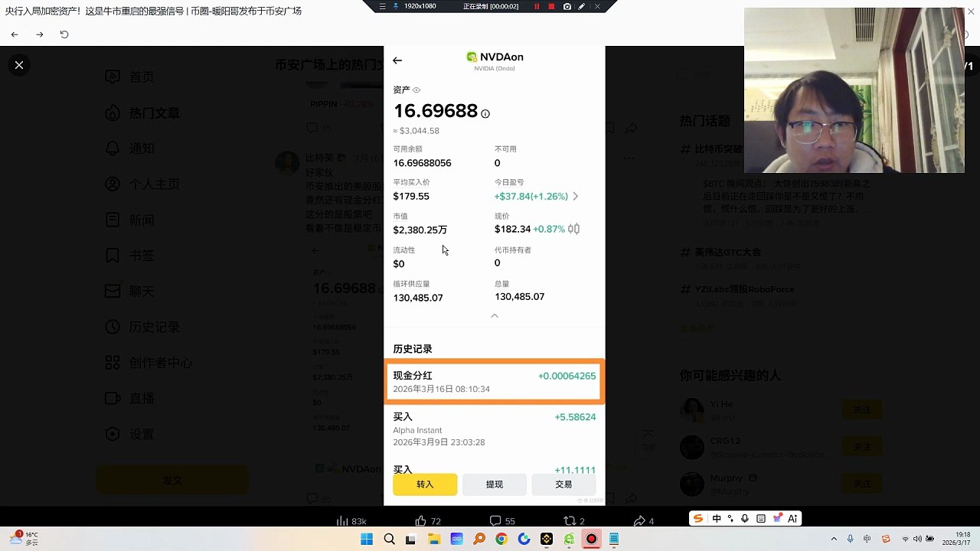Screen dimensions: 980x551
Task: Open 首页 in the sidebar
Action: coord(130,77)
